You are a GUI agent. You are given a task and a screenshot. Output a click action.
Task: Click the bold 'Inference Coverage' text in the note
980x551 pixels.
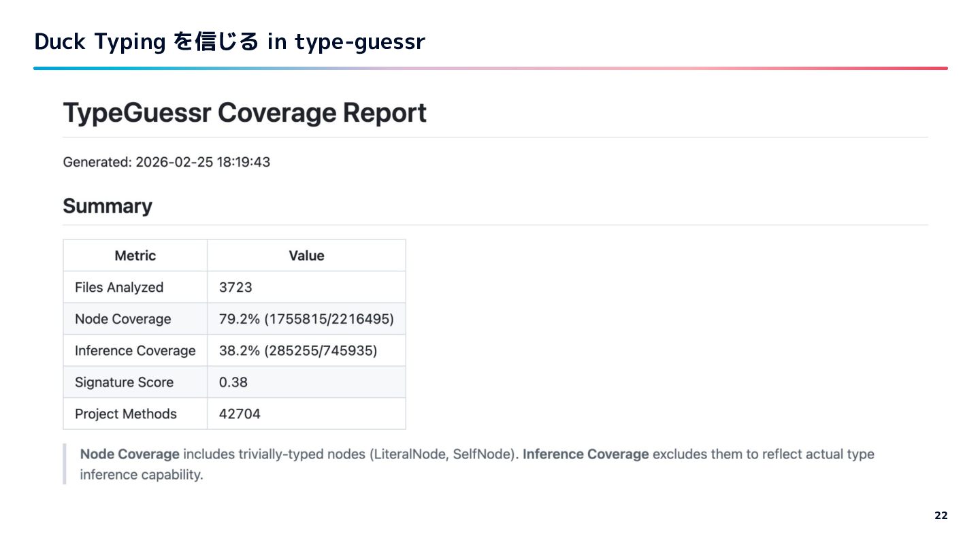[x=585, y=454]
